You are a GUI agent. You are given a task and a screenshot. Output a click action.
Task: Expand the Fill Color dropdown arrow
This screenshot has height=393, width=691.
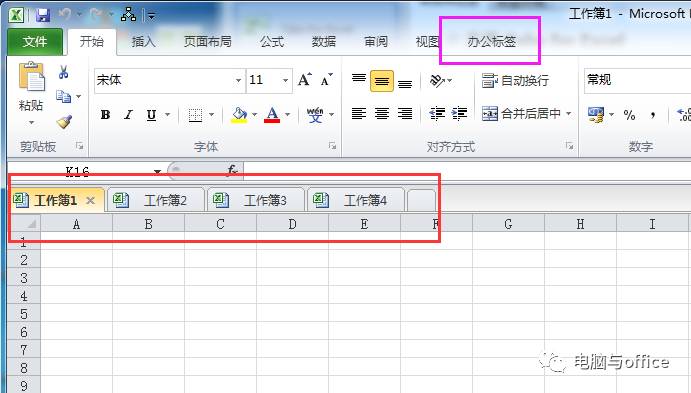click(254, 115)
